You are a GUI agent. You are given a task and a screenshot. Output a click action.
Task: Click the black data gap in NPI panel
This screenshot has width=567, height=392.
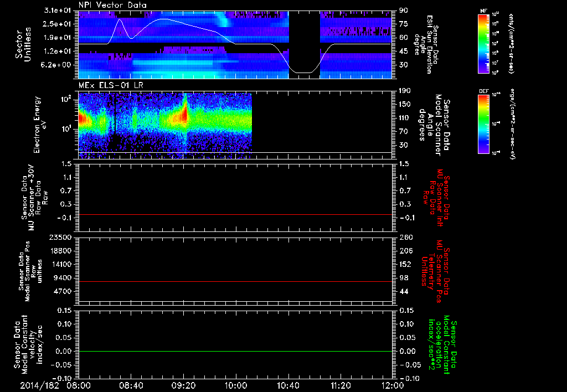click(305, 45)
